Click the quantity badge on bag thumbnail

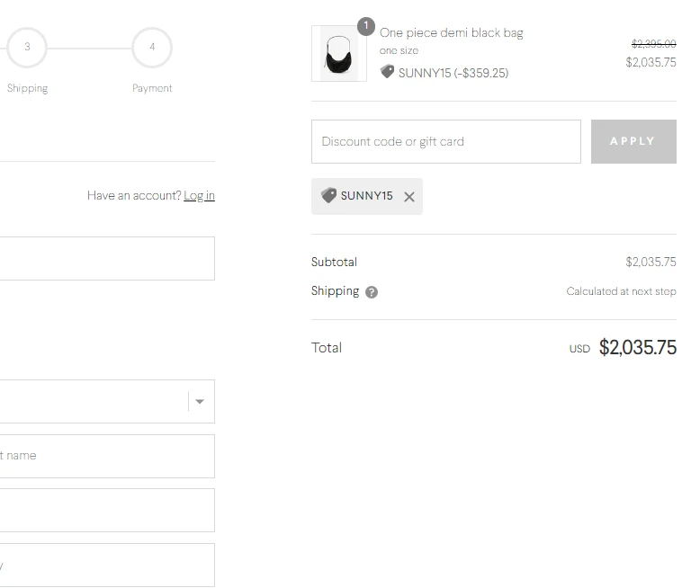[x=366, y=26]
